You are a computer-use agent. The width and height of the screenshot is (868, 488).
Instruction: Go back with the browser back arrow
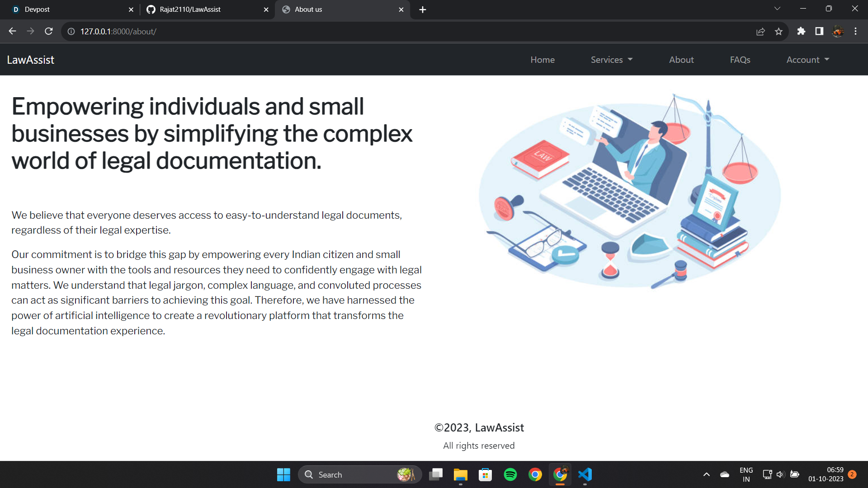point(12,31)
